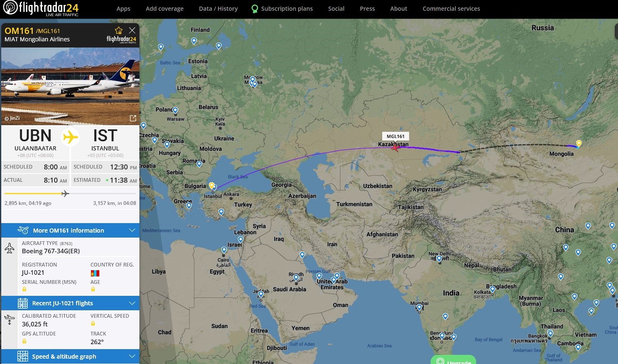
Task: Click the subscription lightbulb icon
Action: (255, 9)
